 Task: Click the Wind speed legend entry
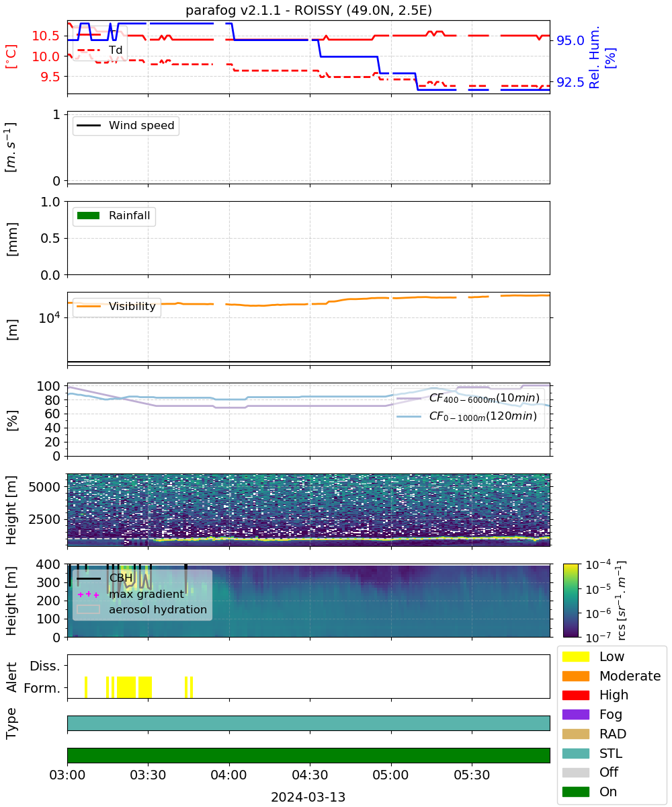pos(126,126)
